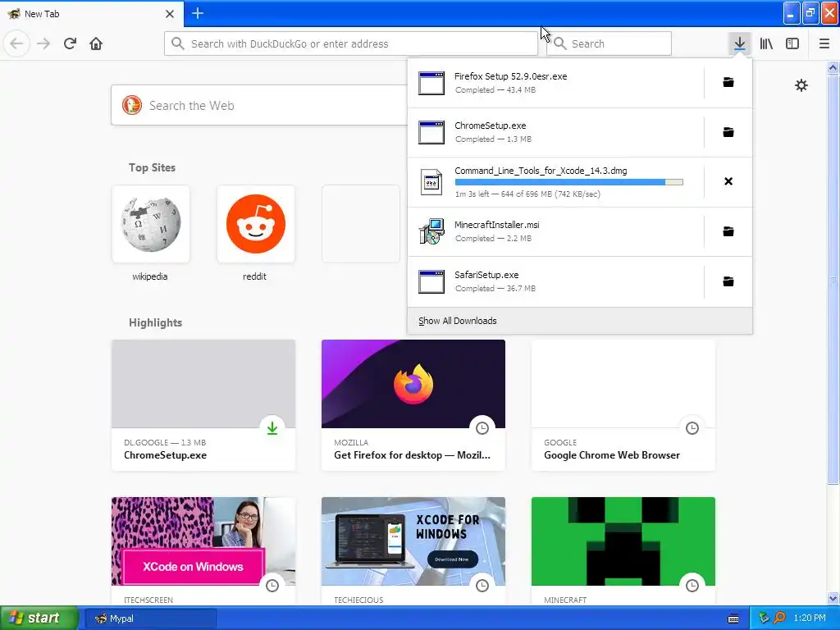Click the Search the Web box
Image resolution: width=840 pixels, height=630 pixels.
[x=258, y=106]
